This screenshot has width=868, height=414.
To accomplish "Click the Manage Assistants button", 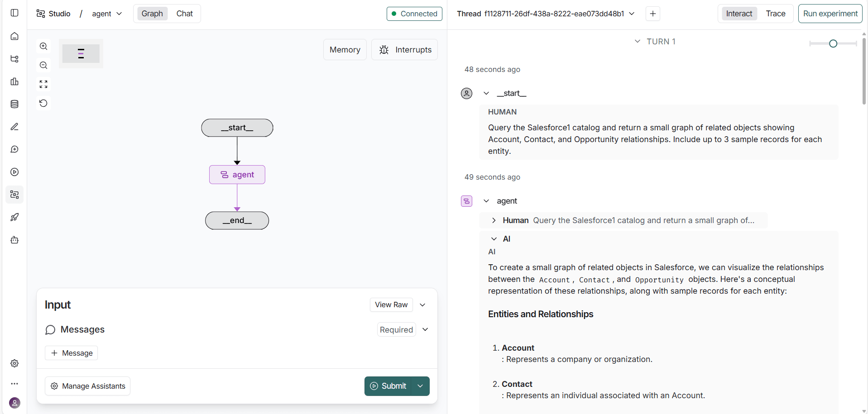I will point(88,386).
